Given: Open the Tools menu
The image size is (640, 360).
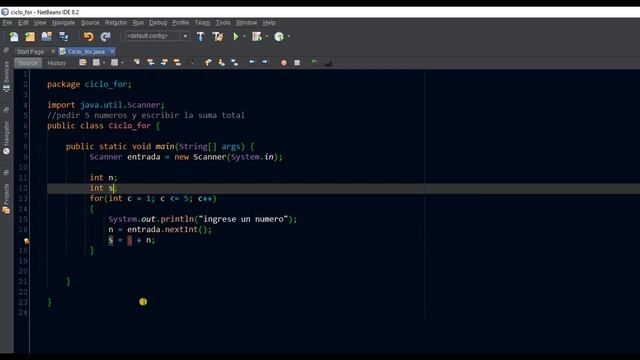Looking at the screenshot, I should pos(223,23).
